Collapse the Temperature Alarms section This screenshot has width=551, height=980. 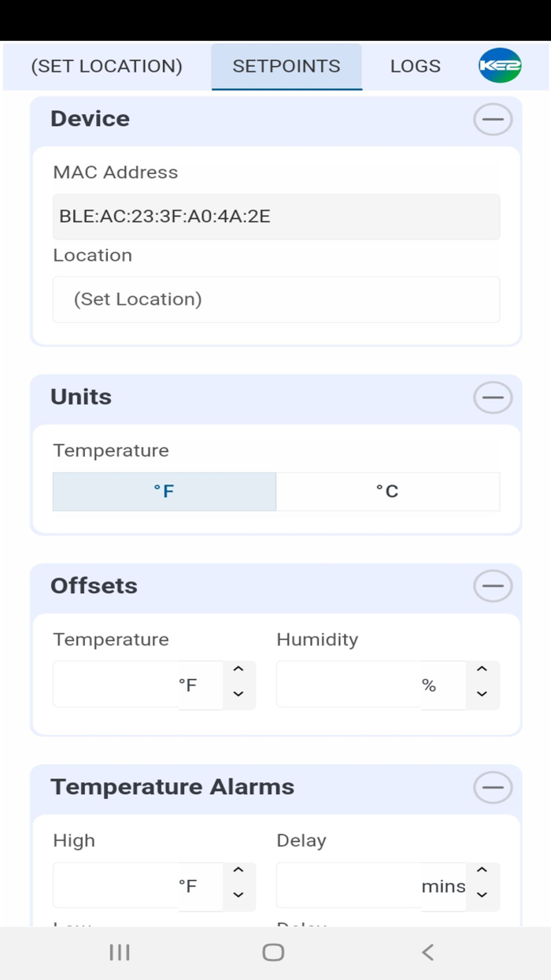point(492,787)
